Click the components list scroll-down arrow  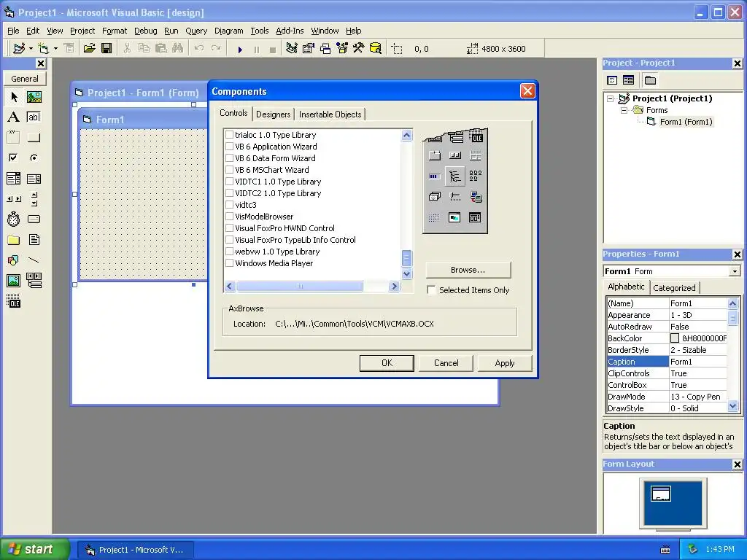pyautogui.click(x=406, y=274)
